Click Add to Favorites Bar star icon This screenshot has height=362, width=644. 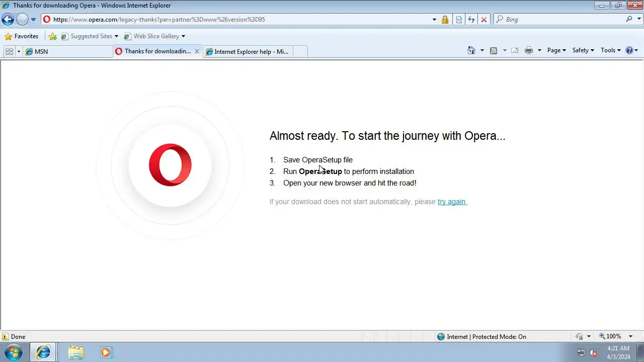coord(53,36)
